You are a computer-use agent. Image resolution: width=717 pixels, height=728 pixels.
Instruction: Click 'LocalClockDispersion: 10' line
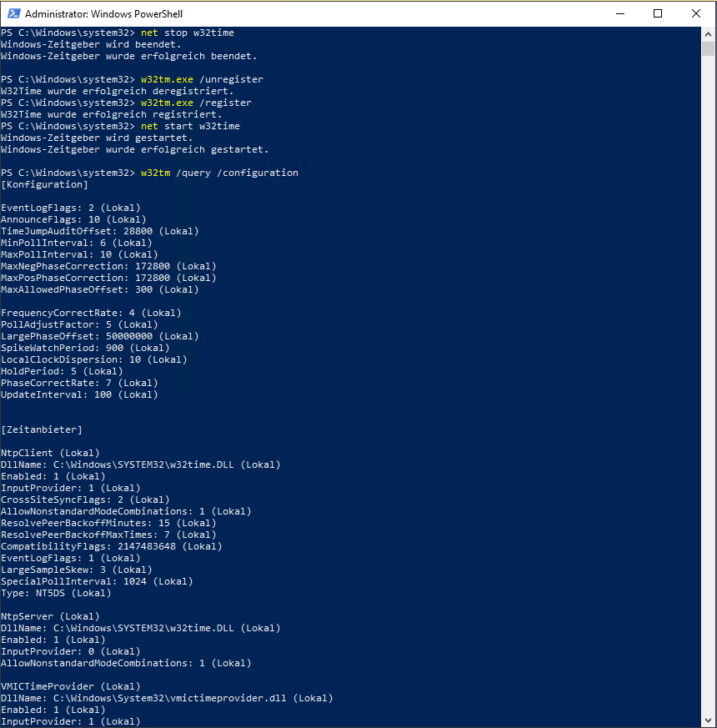tap(93, 359)
